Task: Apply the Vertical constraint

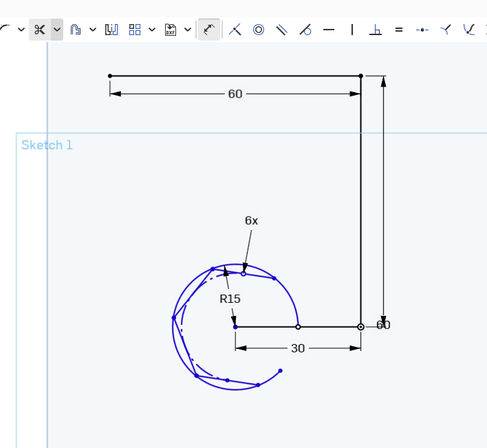Action: pos(352,30)
